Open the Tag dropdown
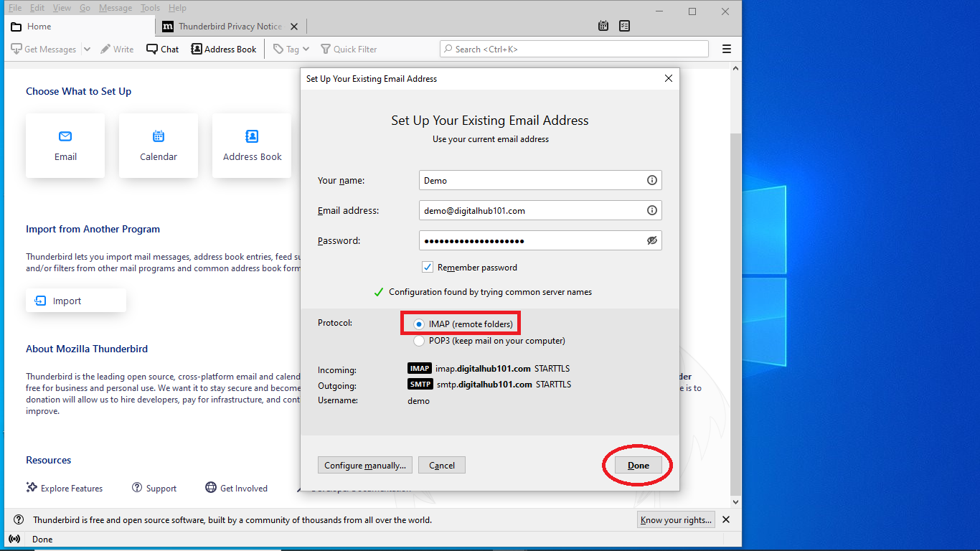Image resolution: width=980 pixels, height=551 pixels. tap(291, 49)
